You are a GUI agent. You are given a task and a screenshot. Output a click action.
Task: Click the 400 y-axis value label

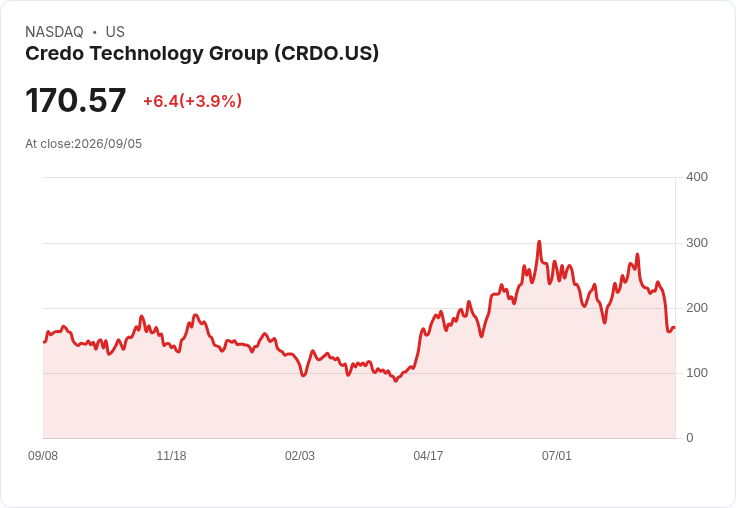(697, 177)
